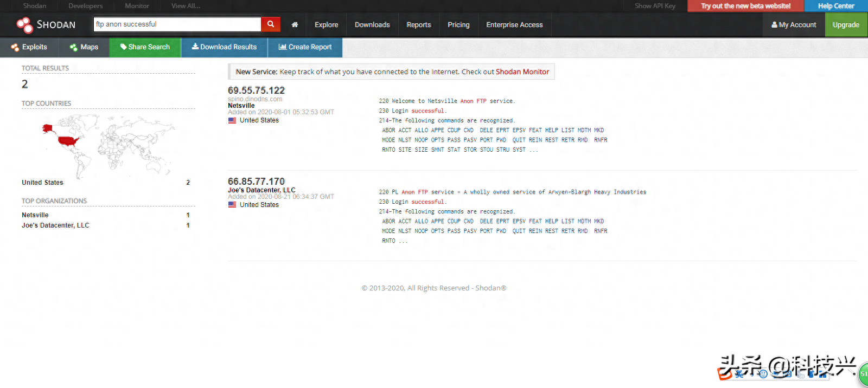Viewport: 868px width, 388px height.
Task: Filter by Netsville in Top Organizations
Action: pos(35,215)
